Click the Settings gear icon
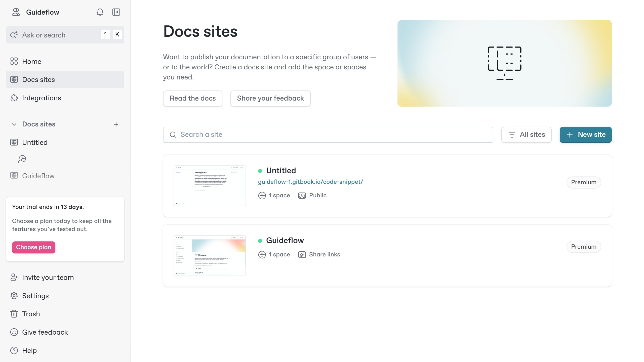This screenshot has width=644, height=362. point(14,296)
